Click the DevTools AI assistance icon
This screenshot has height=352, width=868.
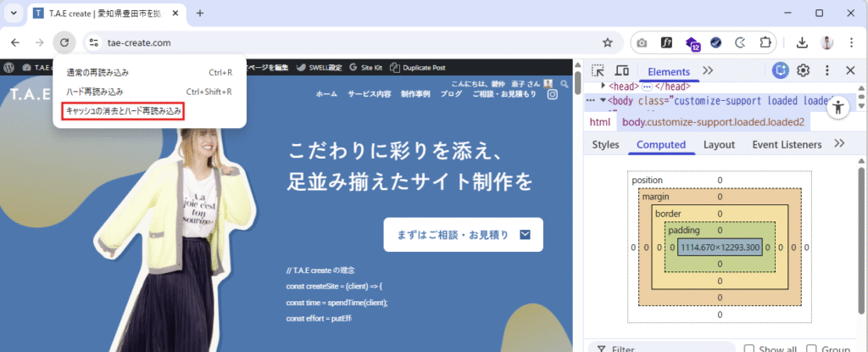(x=781, y=71)
